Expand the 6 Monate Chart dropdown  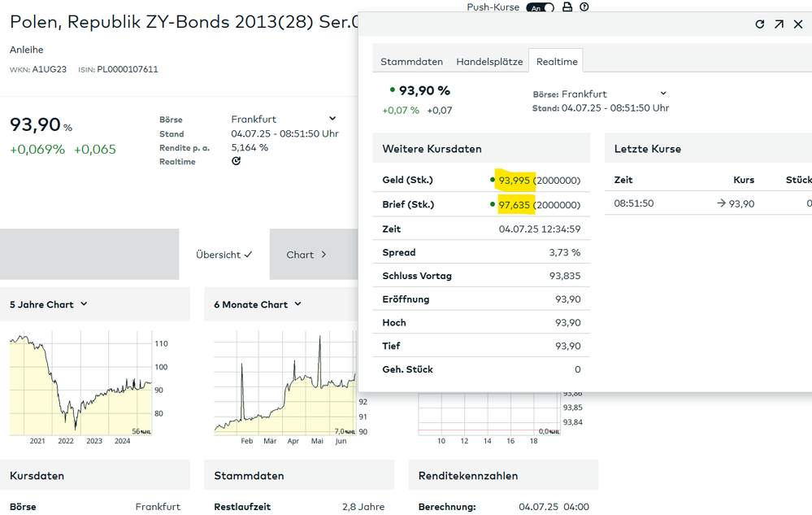(x=297, y=304)
